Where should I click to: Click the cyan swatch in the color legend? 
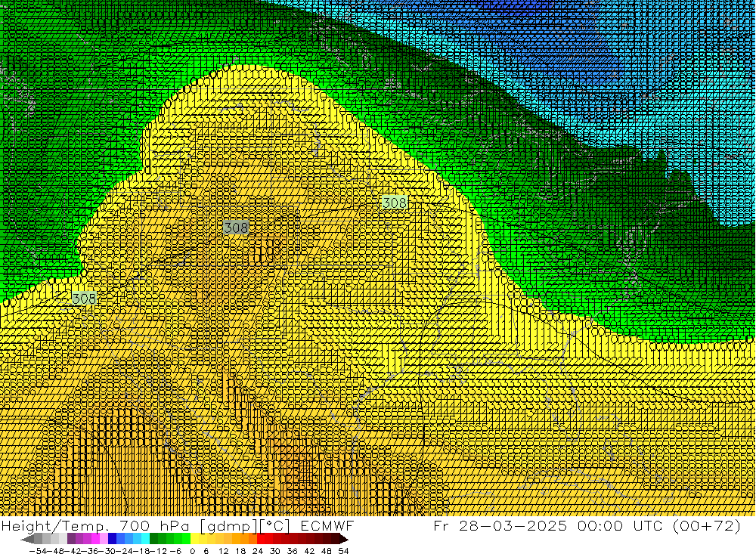(x=145, y=539)
